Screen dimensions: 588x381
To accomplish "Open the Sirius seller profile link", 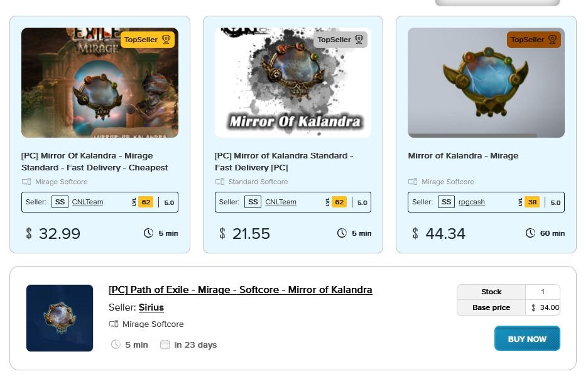I will [x=151, y=307].
